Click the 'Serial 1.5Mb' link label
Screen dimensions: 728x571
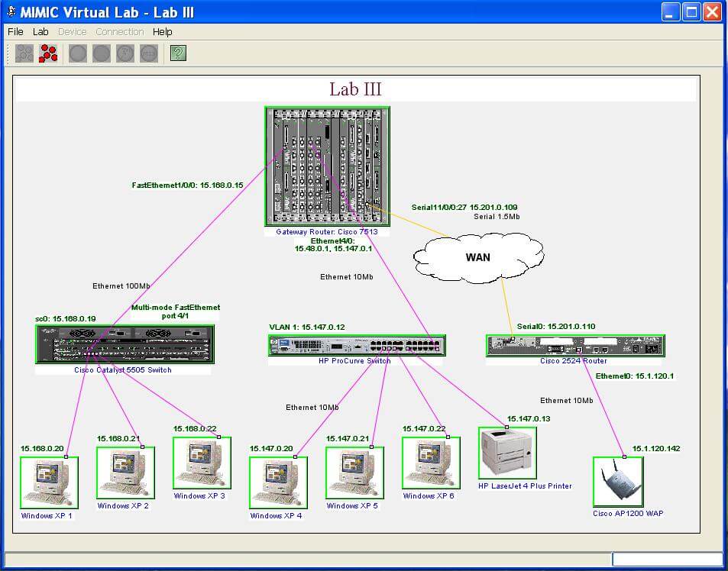[x=497, y=217]
